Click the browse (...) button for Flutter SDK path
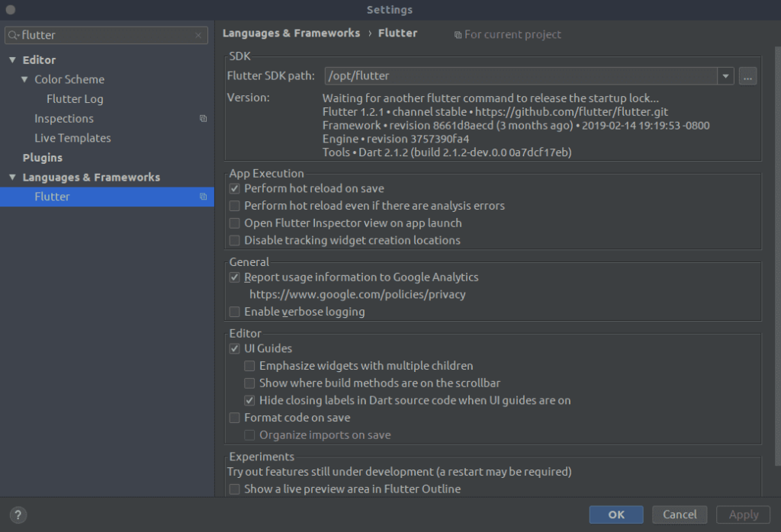This screenshot has width=781, height=532. (x=747, y=76)
